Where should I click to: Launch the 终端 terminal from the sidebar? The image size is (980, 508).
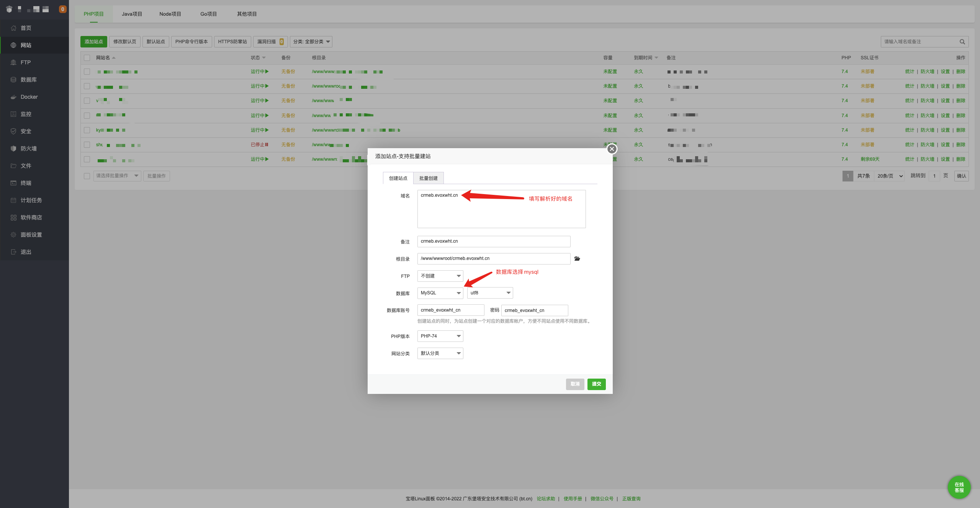tap(26, 183)
